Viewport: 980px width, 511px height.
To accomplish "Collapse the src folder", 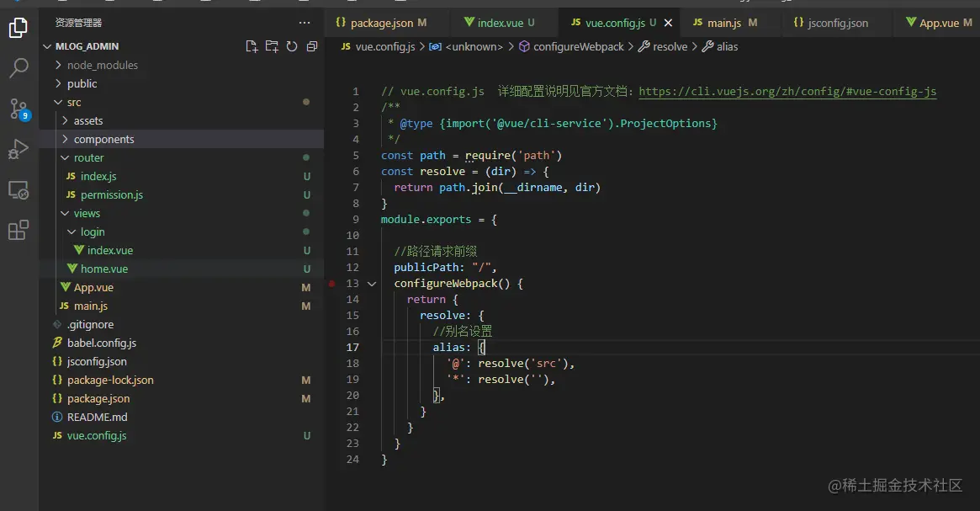I will coord(58,102).
